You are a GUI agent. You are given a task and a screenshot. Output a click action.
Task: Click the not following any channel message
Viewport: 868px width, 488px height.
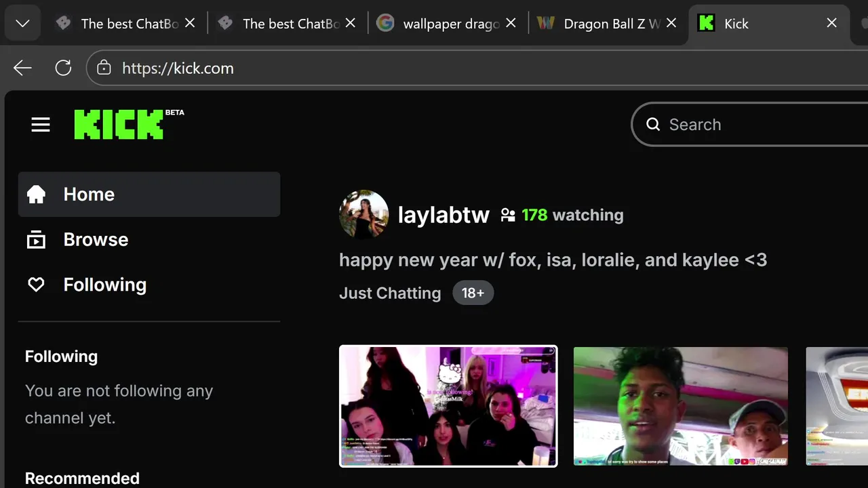coord(119,405)
